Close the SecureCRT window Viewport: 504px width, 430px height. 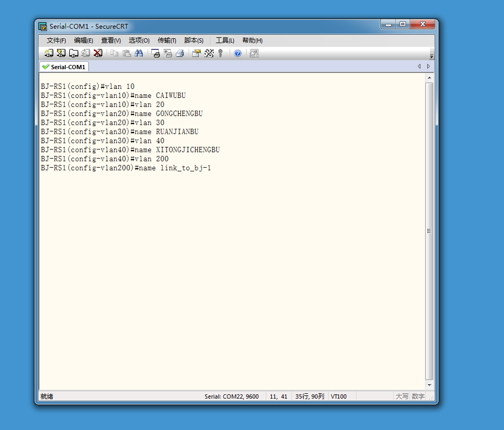tap(422, 24)
